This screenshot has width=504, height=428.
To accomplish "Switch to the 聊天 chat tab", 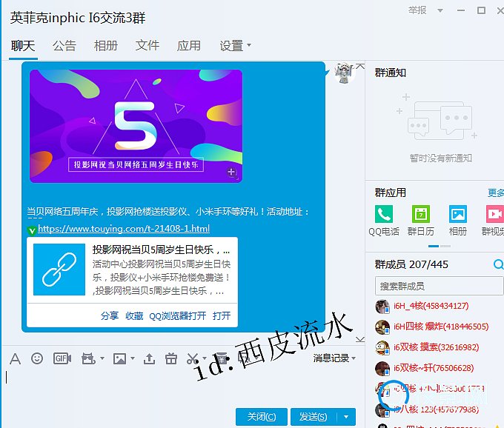I will tap(23, 46).
